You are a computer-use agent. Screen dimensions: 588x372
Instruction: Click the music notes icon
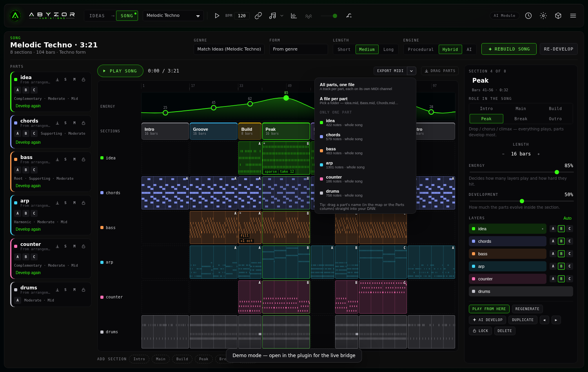coord(272,16)
